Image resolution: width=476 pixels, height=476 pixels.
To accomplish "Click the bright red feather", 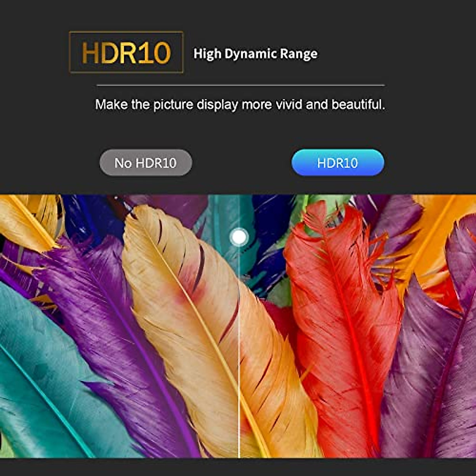I will 341,317.
